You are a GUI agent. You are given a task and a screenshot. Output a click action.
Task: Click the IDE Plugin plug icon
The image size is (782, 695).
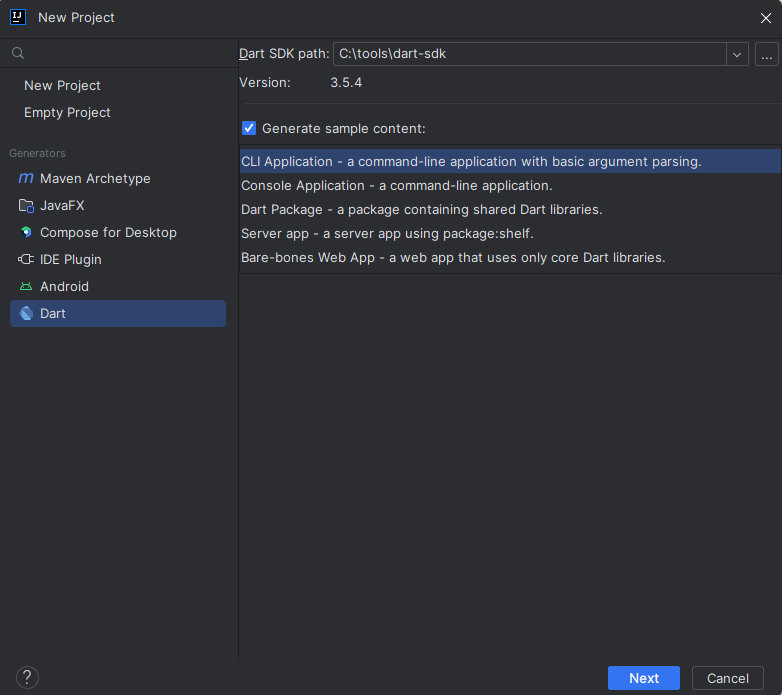(26, 259)
